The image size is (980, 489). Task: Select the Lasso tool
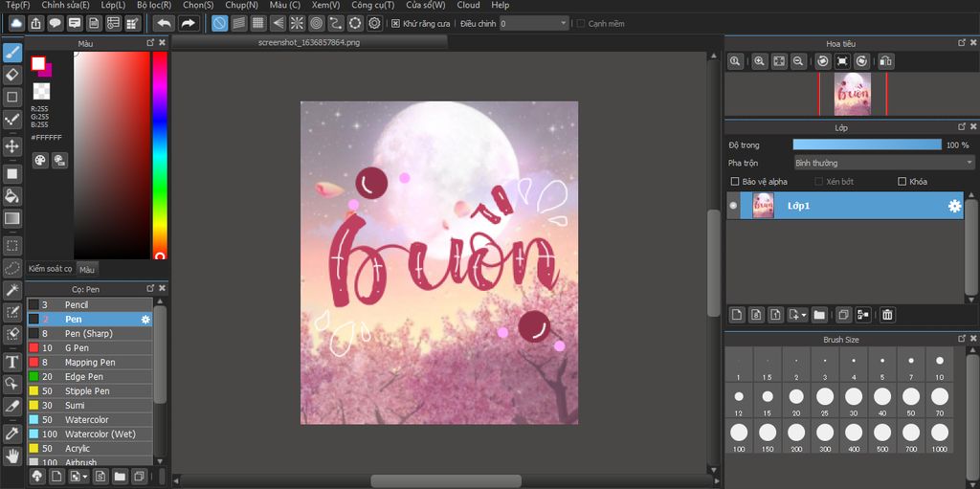(11, 268)
